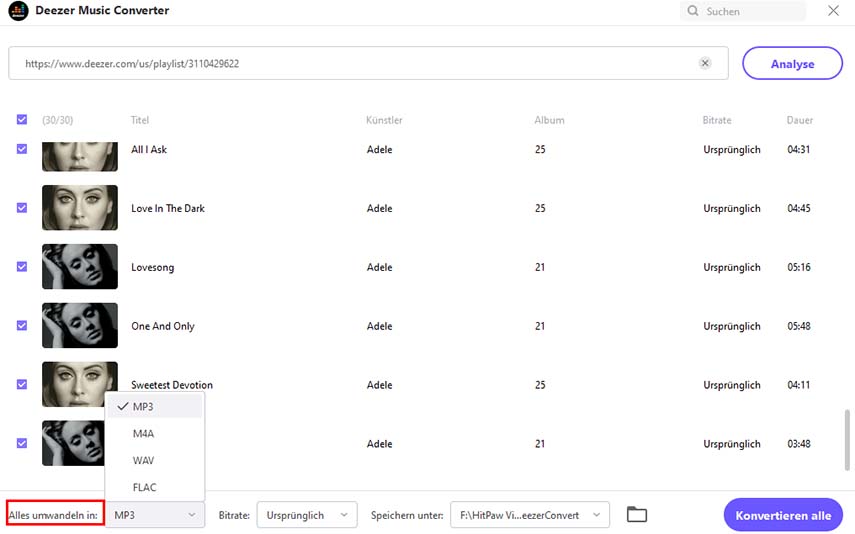
Task: Click album '21' in One And Only row
Action: tap(540, 326)
